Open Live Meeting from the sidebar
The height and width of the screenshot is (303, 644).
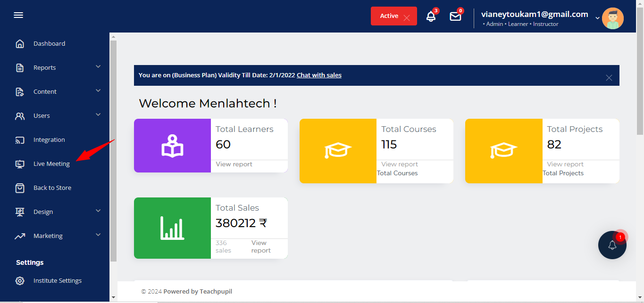tap(51, 164)
